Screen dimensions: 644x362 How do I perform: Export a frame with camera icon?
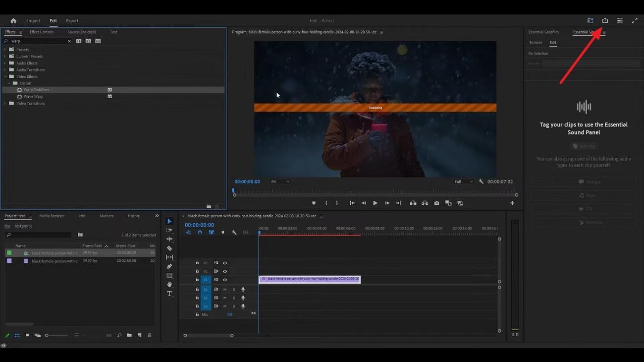click(436, 203)
